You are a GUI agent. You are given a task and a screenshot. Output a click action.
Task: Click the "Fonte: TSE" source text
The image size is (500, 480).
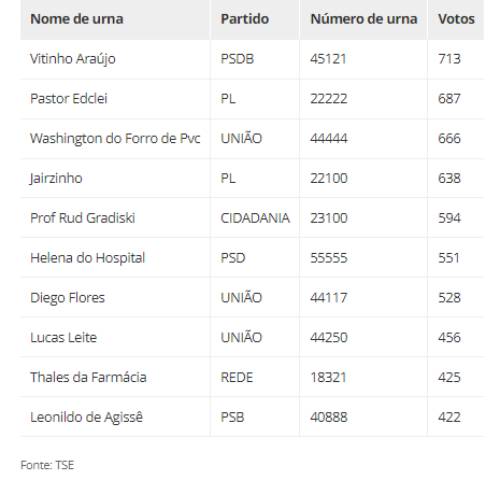coord(47,465)
